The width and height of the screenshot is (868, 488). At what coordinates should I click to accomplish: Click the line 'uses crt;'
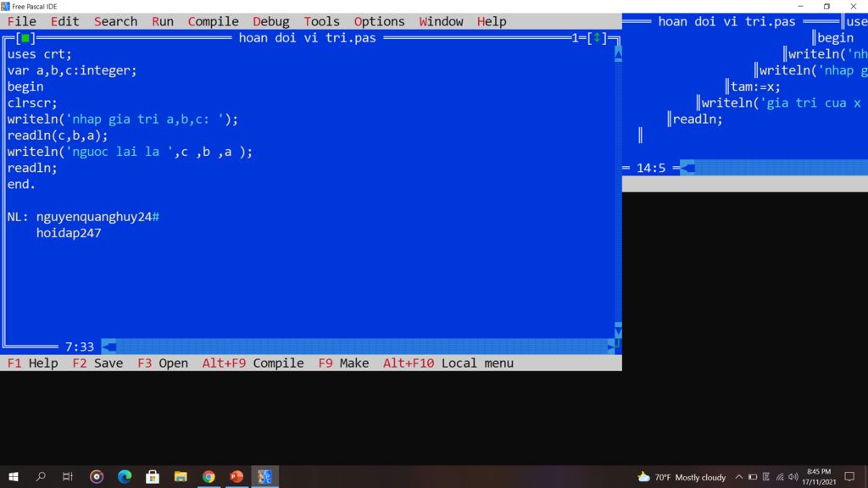point(39,54)
